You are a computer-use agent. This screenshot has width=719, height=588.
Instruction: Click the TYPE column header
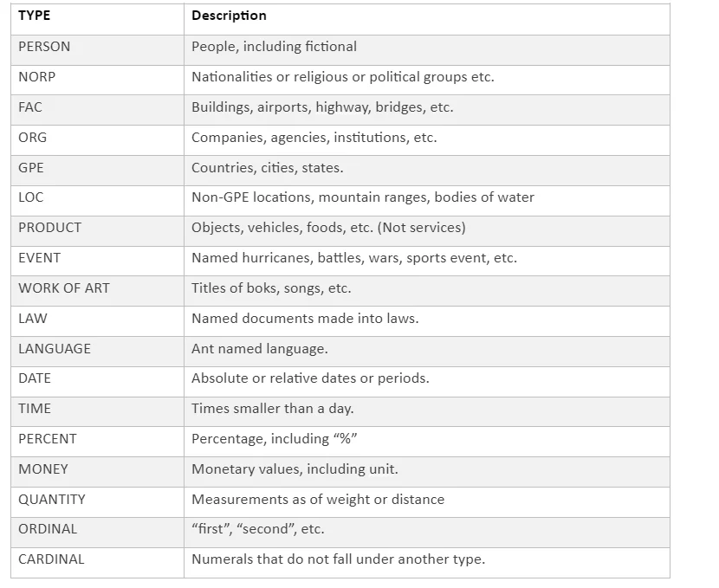pyautogui.click(x=35, y=16)
